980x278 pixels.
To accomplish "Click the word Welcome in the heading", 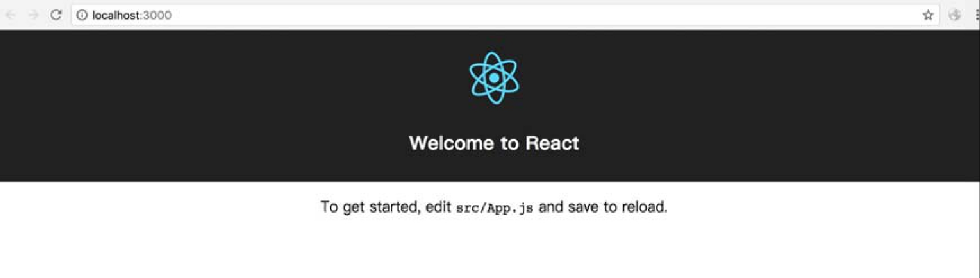I will click(x=451, y=143).
